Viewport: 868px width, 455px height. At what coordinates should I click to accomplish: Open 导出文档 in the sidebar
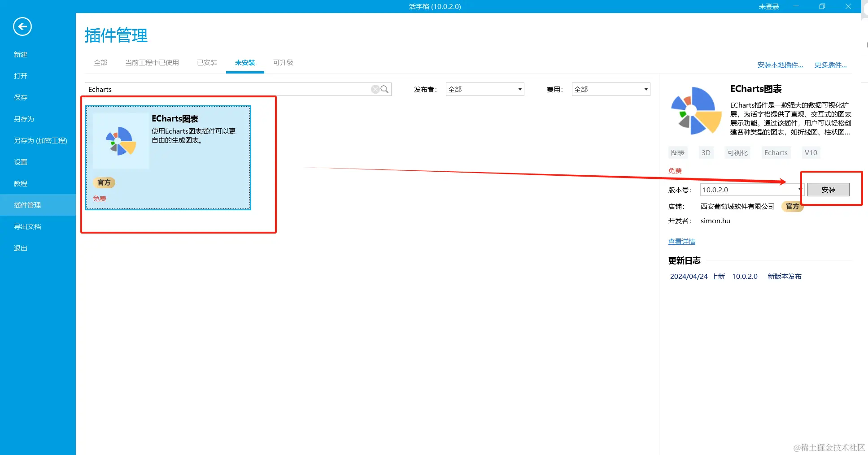(x=27, y=227)
